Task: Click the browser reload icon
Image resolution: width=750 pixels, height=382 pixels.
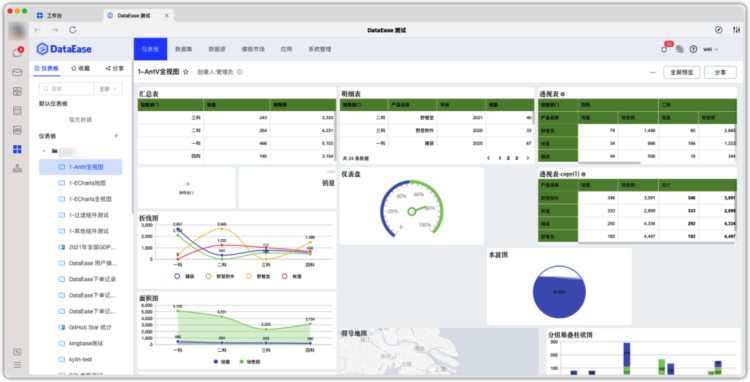Action: tap(73, 30)
